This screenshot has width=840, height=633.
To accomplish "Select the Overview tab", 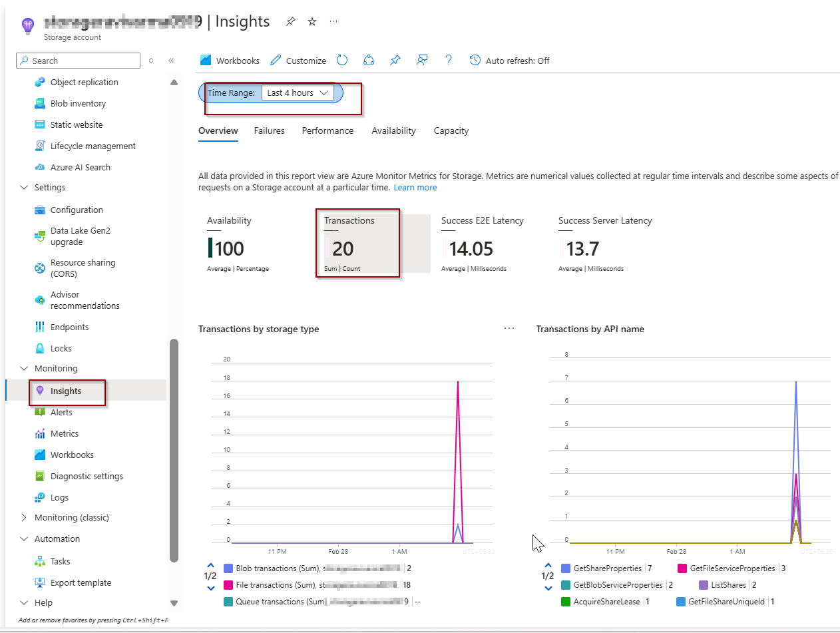I will [x=218, y=131].
